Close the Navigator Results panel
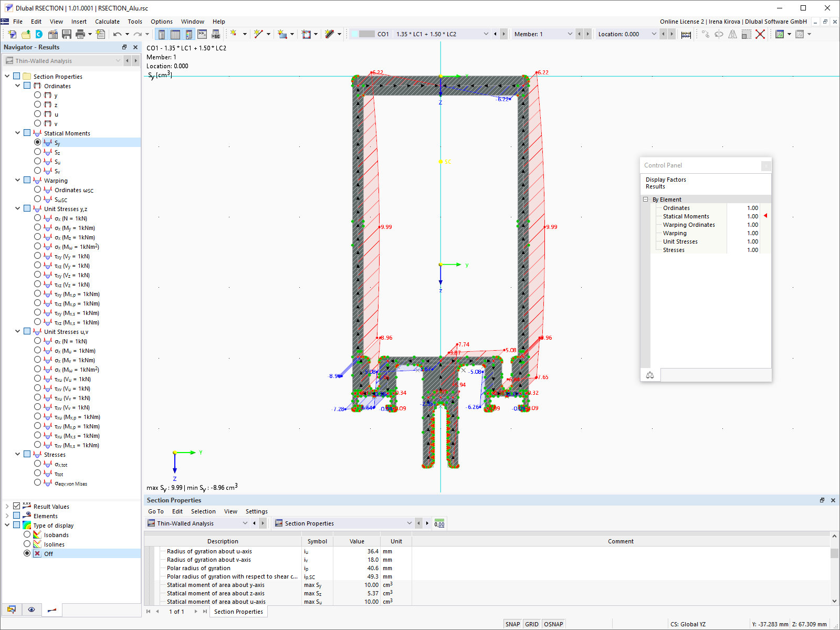Image resolution: width=840 pixels, height=630 pixels. [135, 47]
